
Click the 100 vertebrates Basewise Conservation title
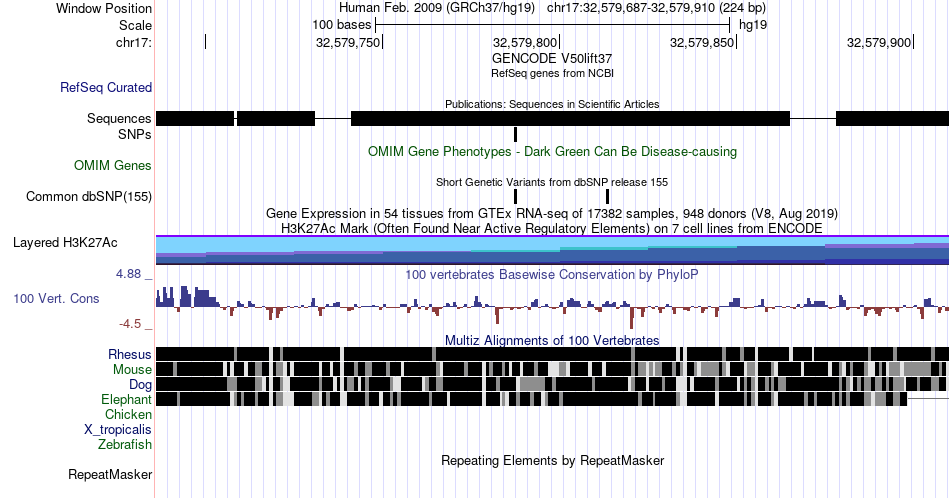click(x=552, y=274)
